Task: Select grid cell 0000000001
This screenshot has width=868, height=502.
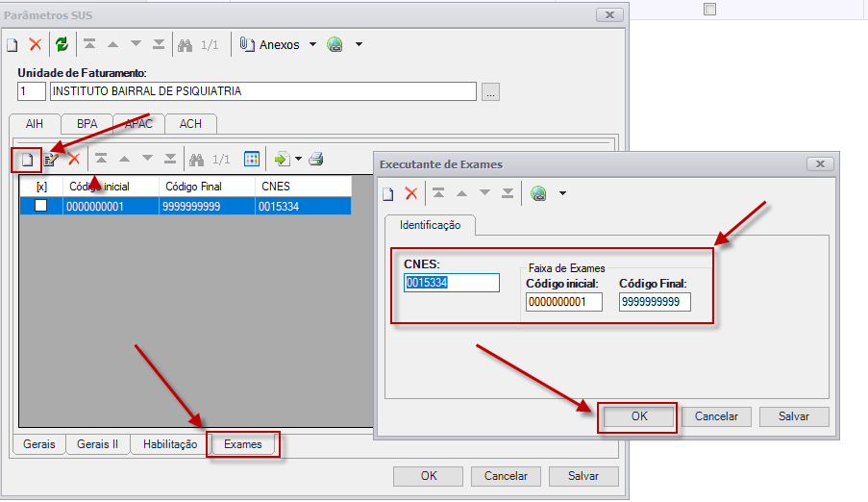Action: click(111, 207)
